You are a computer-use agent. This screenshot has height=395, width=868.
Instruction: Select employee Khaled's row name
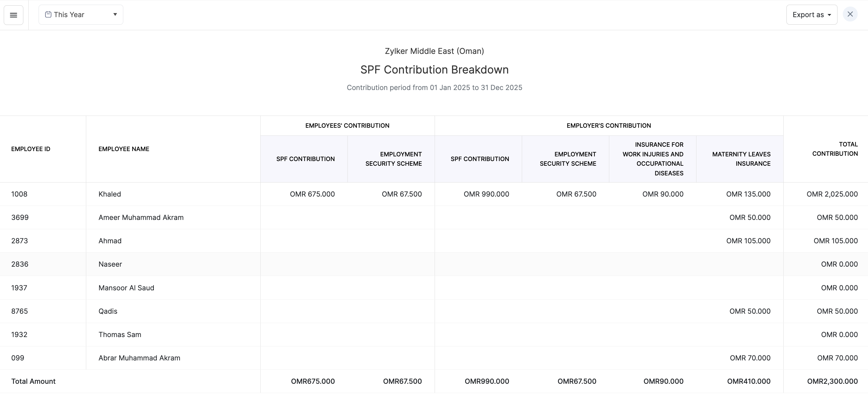pyautogui.click(x=110, y=194)
